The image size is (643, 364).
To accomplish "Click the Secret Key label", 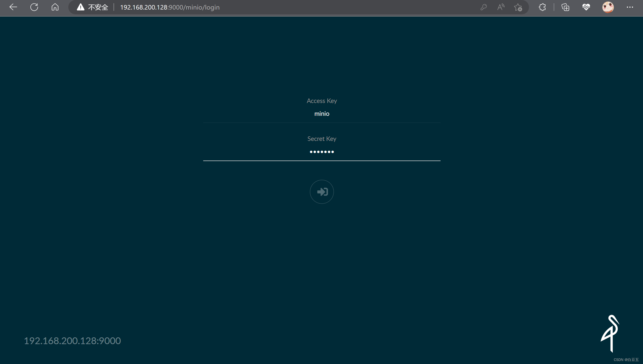I will [322, 139].
